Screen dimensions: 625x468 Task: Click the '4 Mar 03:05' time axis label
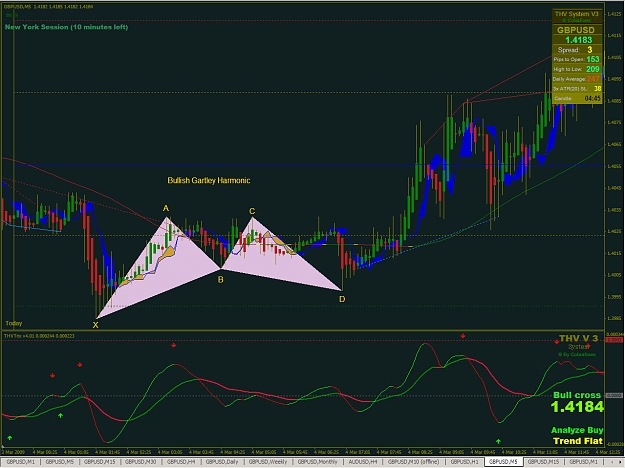pyautogui.click(x=170, y=452)
